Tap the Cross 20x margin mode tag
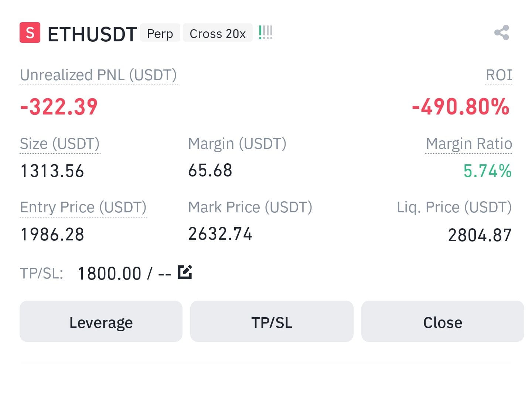The height and width of the screenshot is (397, 532). pos(218,33)
